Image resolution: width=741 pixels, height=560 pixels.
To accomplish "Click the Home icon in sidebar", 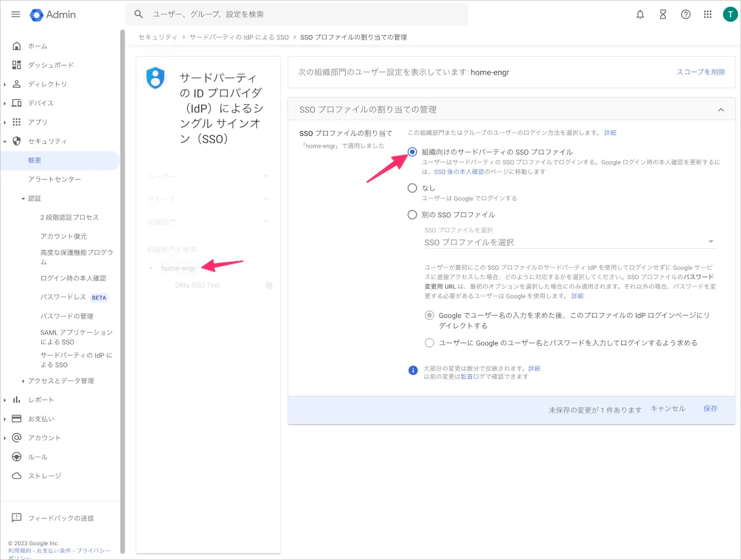I will point(17,46).
